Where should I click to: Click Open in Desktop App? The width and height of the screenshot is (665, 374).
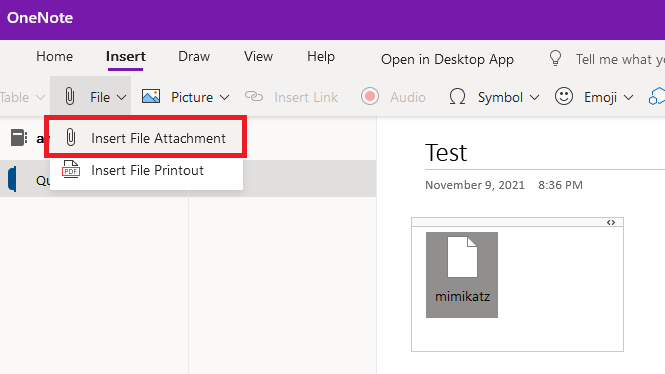[x=447, y=59]
